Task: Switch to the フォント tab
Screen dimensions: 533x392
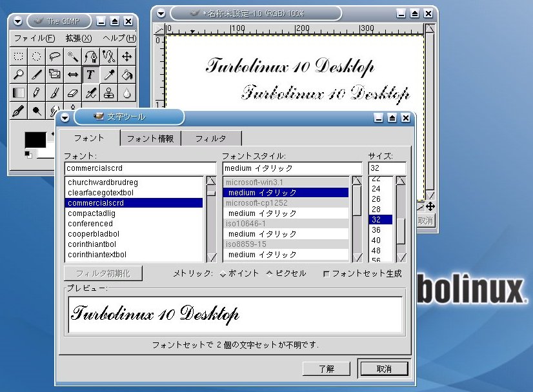Action: [x=89, y=138]
